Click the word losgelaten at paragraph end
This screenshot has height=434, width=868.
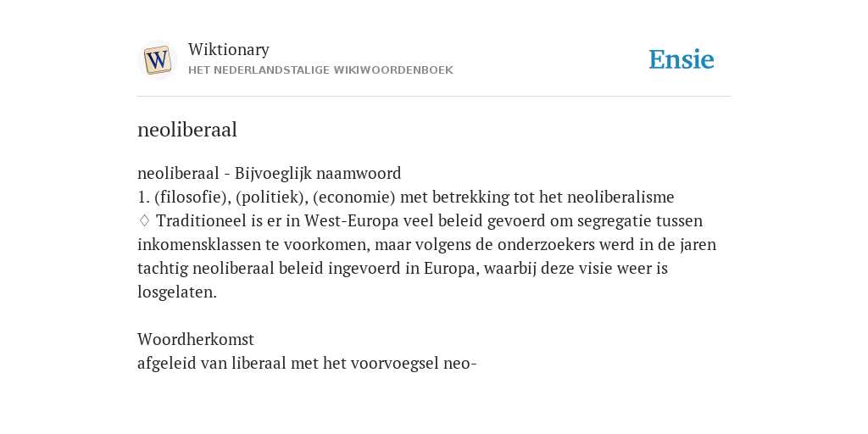177,292
